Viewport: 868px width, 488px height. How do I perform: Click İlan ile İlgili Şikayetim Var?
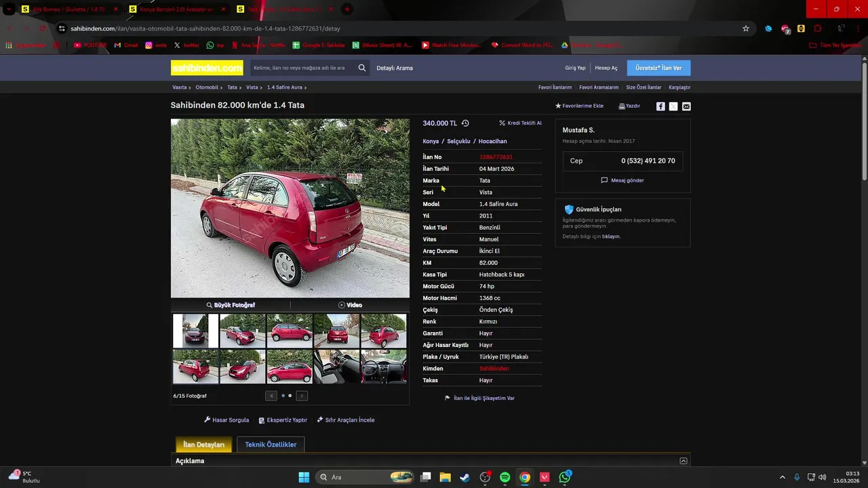click(x=479, y=399)
